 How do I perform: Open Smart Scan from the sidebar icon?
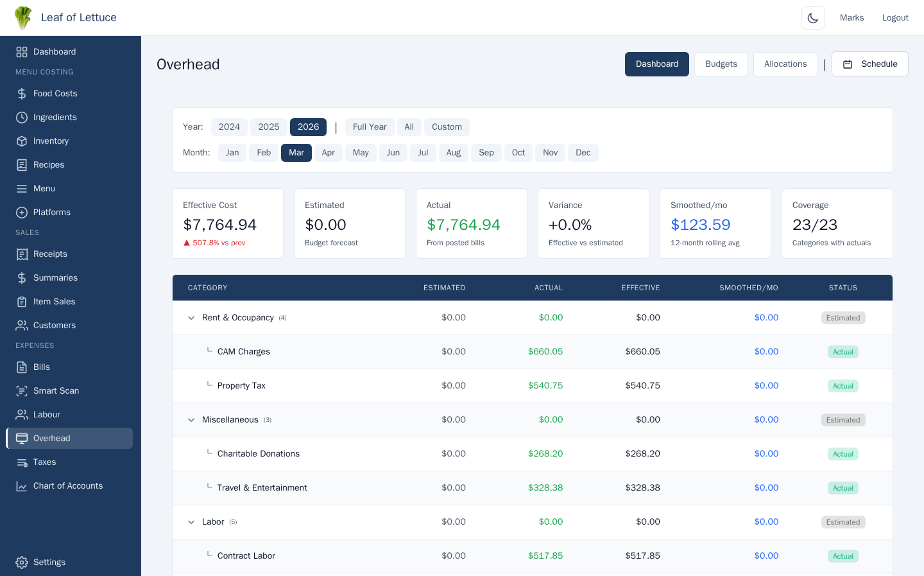tap(22, 391)
